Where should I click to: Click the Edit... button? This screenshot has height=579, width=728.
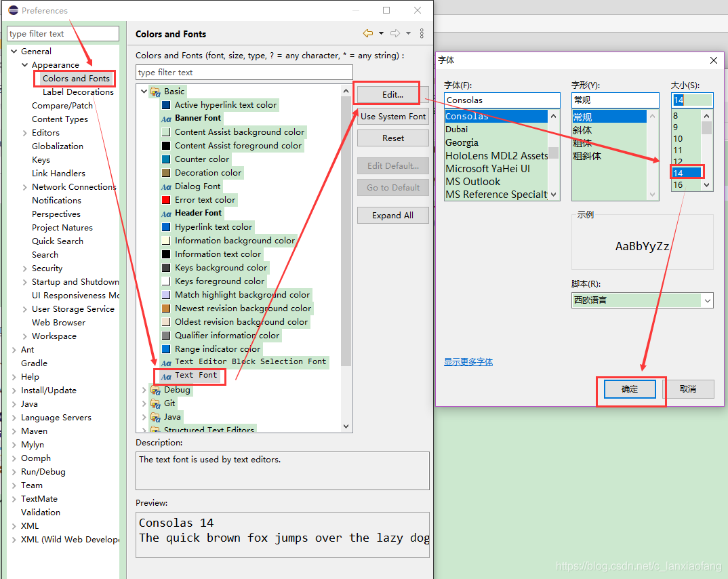click(392, 95)
